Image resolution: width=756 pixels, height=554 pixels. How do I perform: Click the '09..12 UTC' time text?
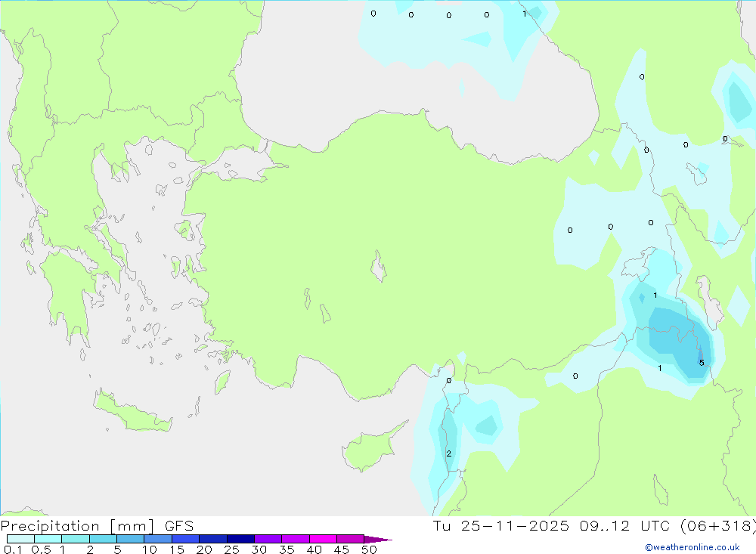625,526
